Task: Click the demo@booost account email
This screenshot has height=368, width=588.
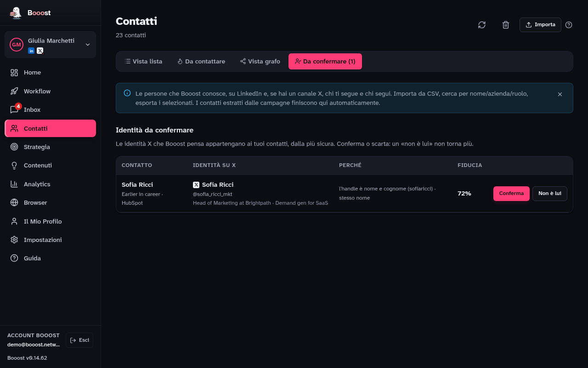Action: coord(34,345)
